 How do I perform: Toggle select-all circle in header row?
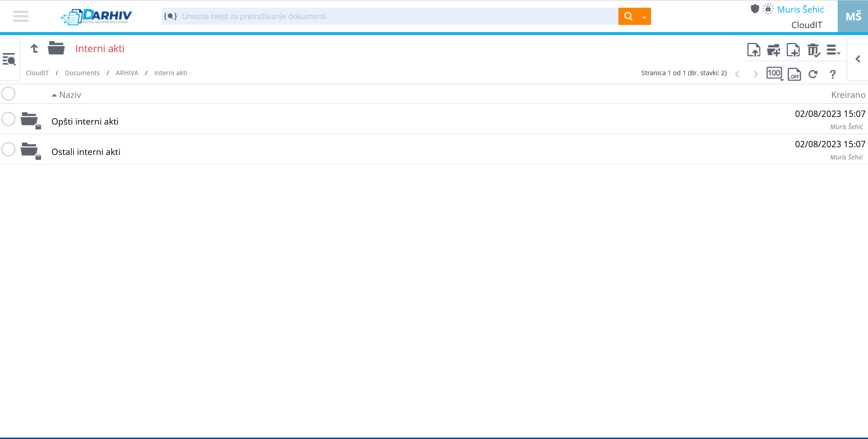coord(9,94)
